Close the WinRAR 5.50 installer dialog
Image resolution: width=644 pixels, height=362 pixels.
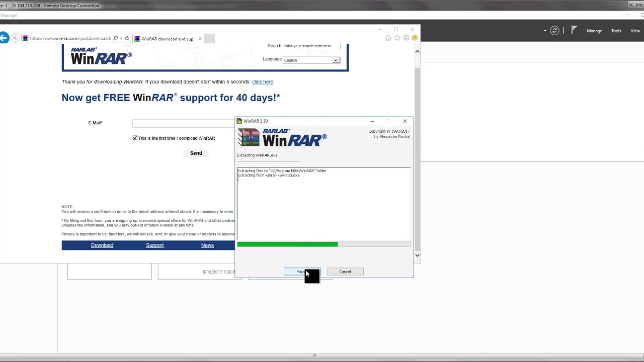click(405, 121)
